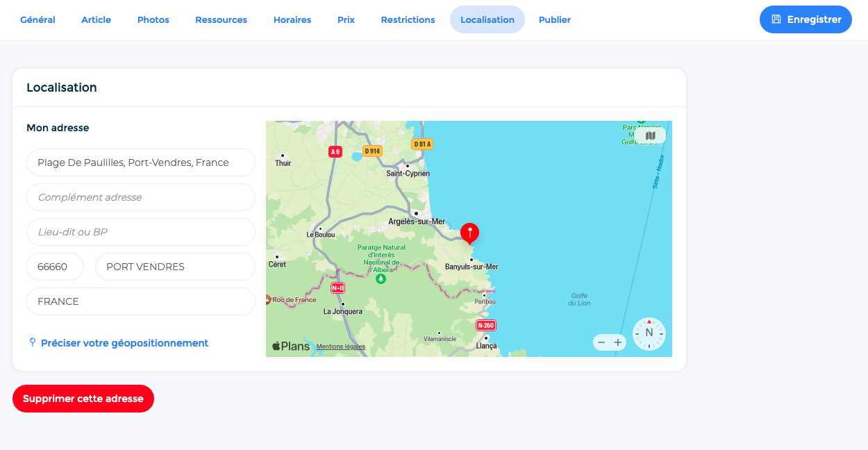Select the Restrictions tab
The image size is (868, 450).
pos(408,19)
